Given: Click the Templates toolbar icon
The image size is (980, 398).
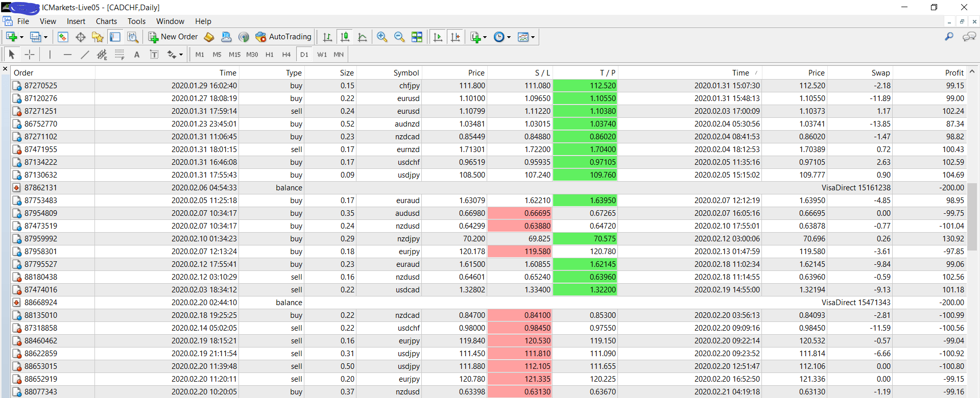Looking at the screenshot, I should point(523,37).
